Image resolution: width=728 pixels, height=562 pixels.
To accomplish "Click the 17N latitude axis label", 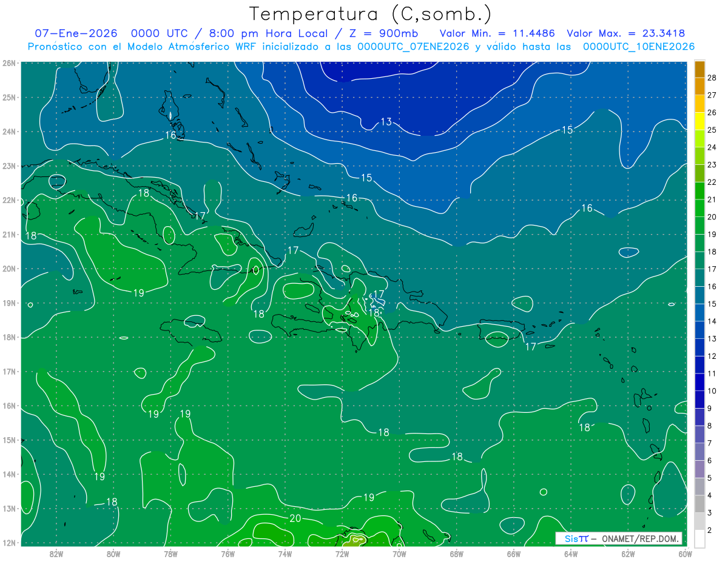I will coord(9,372).
